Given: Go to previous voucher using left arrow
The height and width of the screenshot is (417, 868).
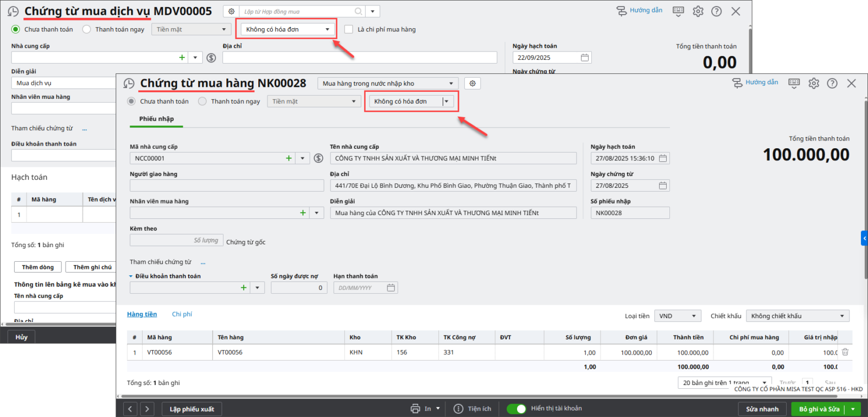Looking at the screenshot, I should (130, 409).
